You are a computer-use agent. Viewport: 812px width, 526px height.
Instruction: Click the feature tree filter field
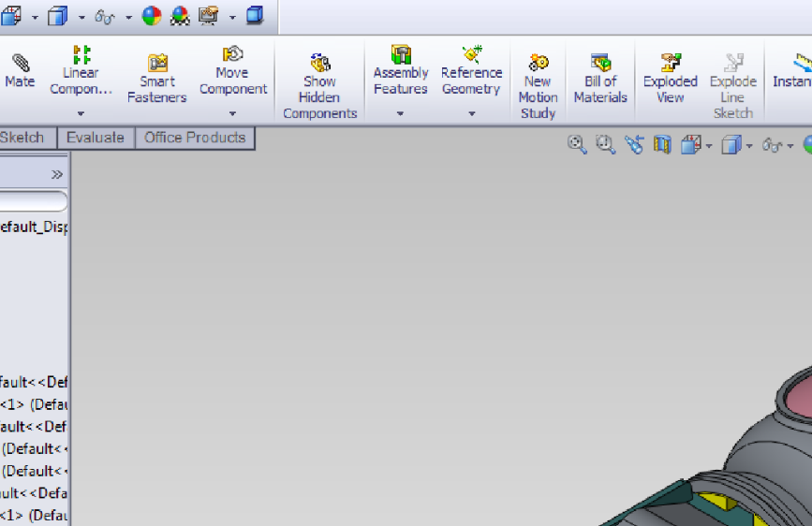pos(33,201)
